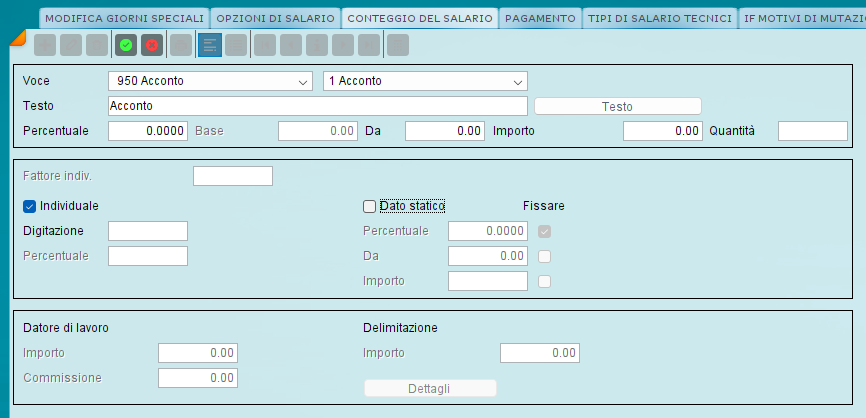Viewport: 866px width, 418px height.
Task: Click the Testo button
Action: click(617, 107)
